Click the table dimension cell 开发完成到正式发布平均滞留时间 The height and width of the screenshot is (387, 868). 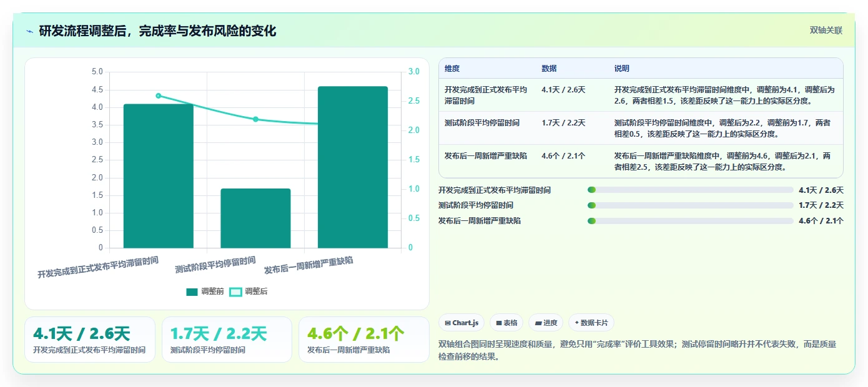click(486, 95)
